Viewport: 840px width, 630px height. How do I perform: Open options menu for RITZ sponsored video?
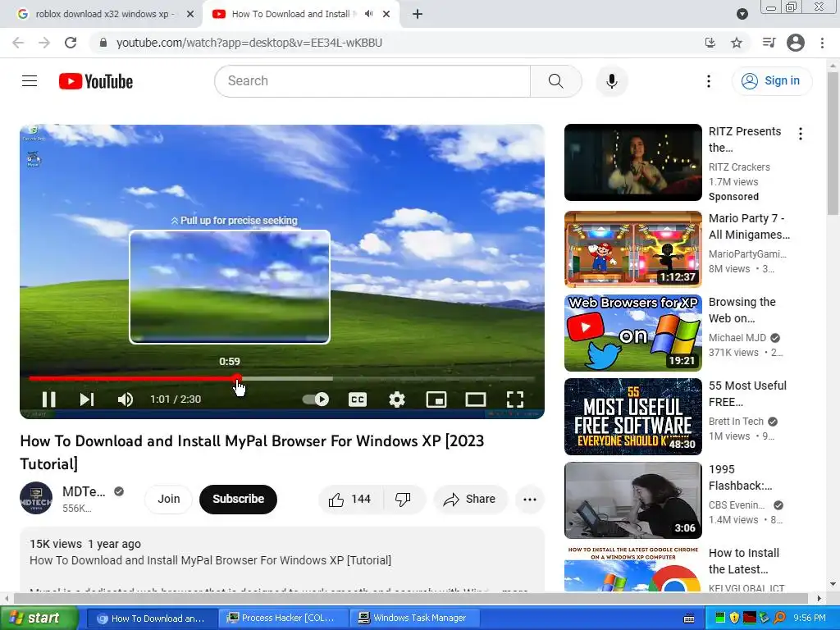801,134
